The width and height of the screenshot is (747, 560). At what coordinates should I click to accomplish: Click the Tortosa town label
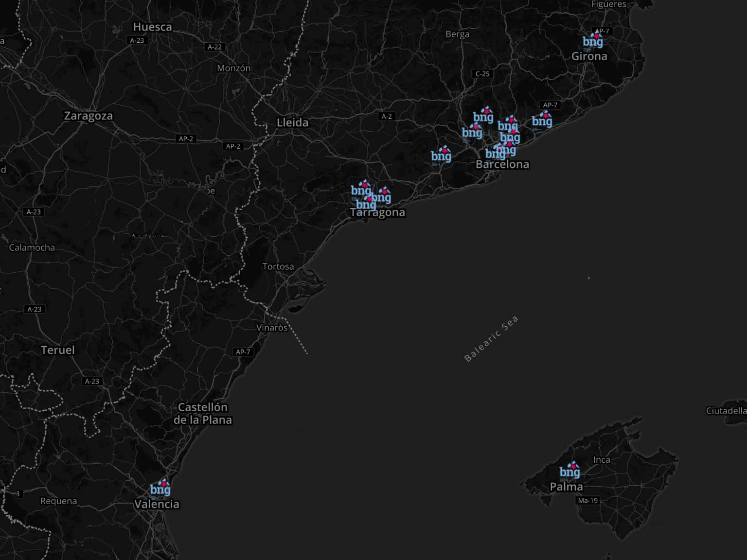(278, 266)
